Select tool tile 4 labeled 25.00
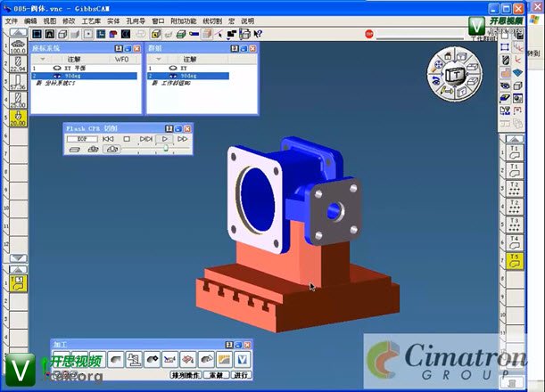 tap(18, 100)
